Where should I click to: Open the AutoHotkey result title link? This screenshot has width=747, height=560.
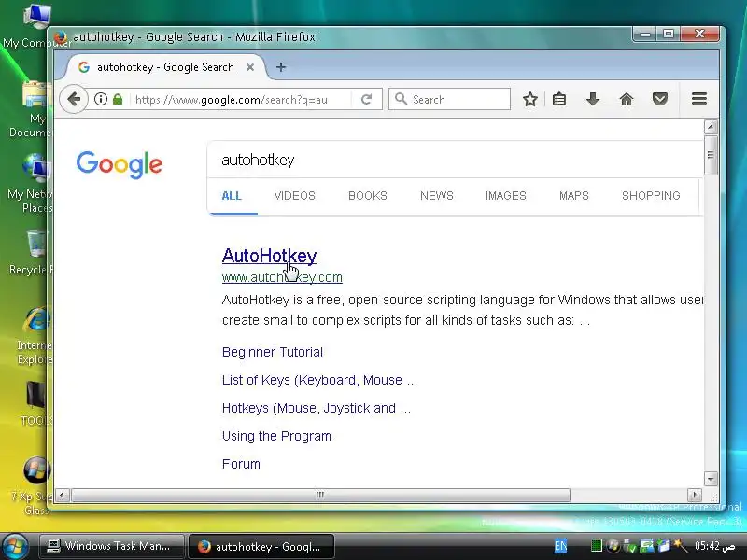(269, 256)
